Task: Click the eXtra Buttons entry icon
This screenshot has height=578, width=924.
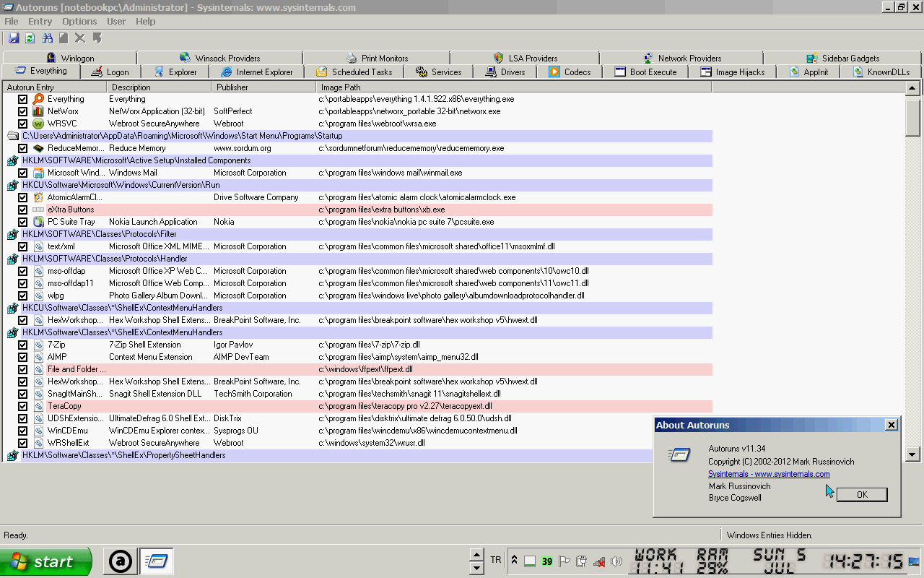Action: point(39,210)
